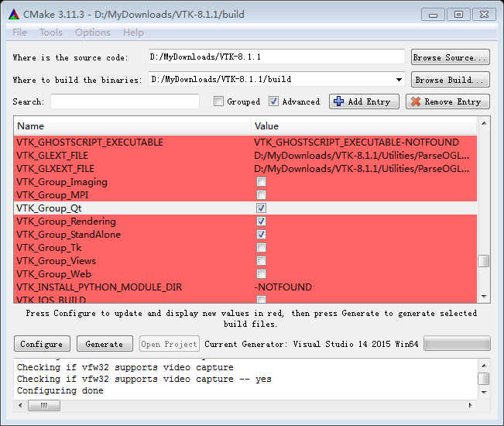Click down arrow of variable list scrollbar
The height and width of the screenshot is (426, 504).
pyautogui.click(x=484, y=297)
